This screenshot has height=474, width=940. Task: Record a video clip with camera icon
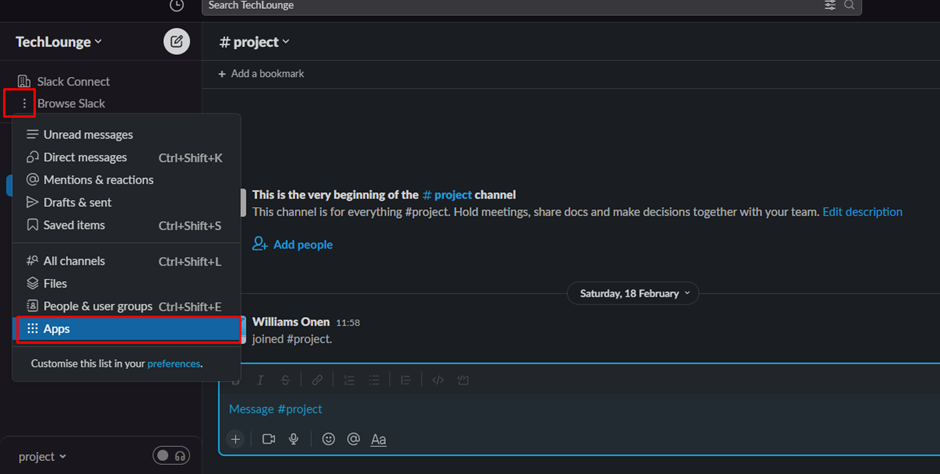coord(269,439)
